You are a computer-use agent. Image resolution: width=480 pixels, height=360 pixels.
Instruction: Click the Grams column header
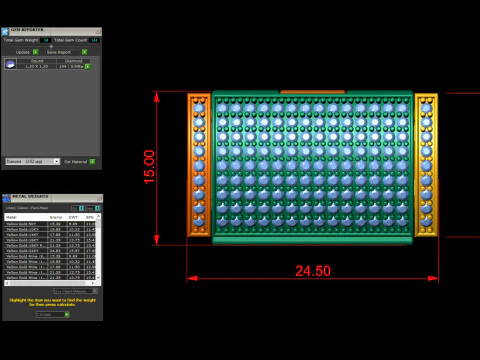coord(56,217)
